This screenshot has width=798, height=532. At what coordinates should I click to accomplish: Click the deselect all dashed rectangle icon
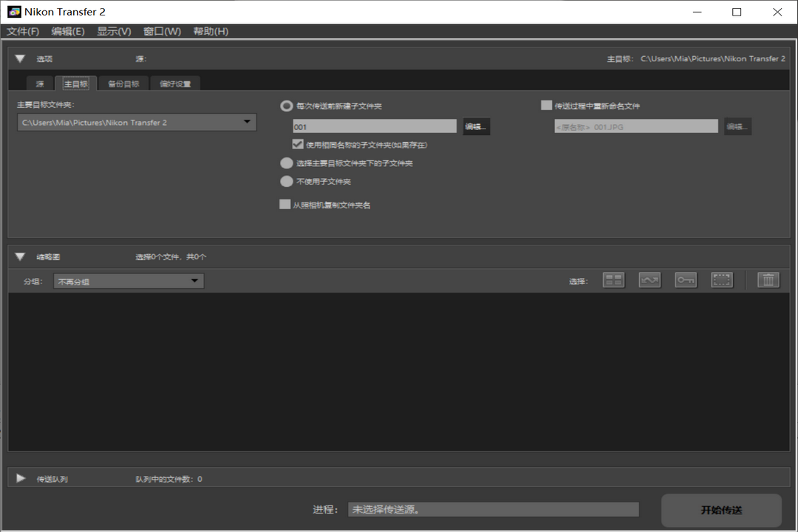722,280
